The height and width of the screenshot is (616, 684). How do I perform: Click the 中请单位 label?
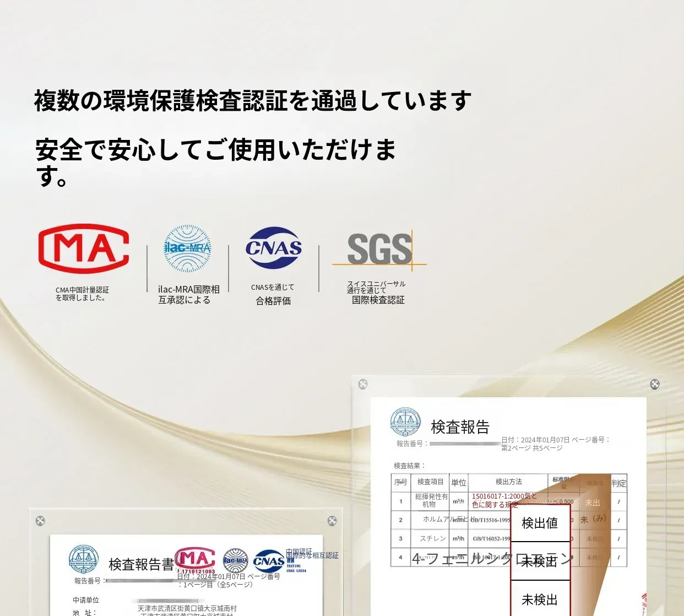click(86, 600)
